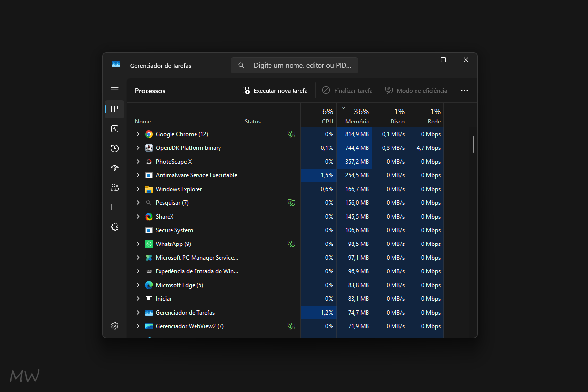The image size is (588, 392).
Task: Open the three-dots more options menu
Action: click(465, 91)
